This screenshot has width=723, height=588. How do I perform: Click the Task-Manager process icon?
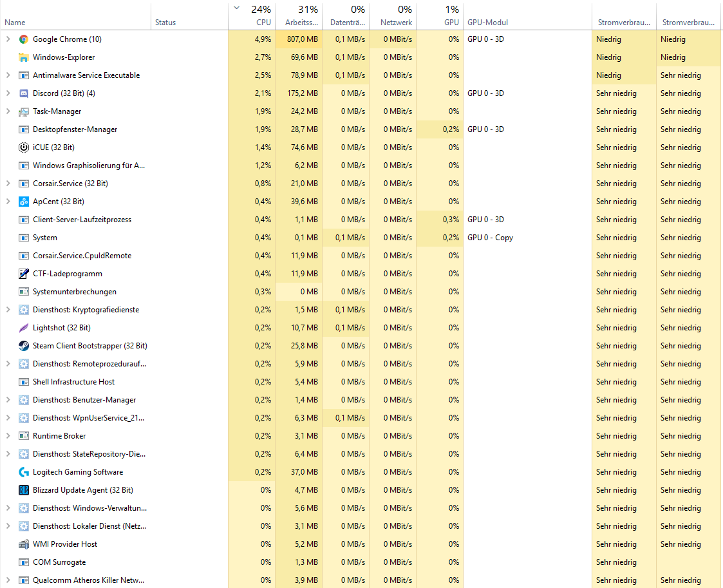tap(24, 111)
